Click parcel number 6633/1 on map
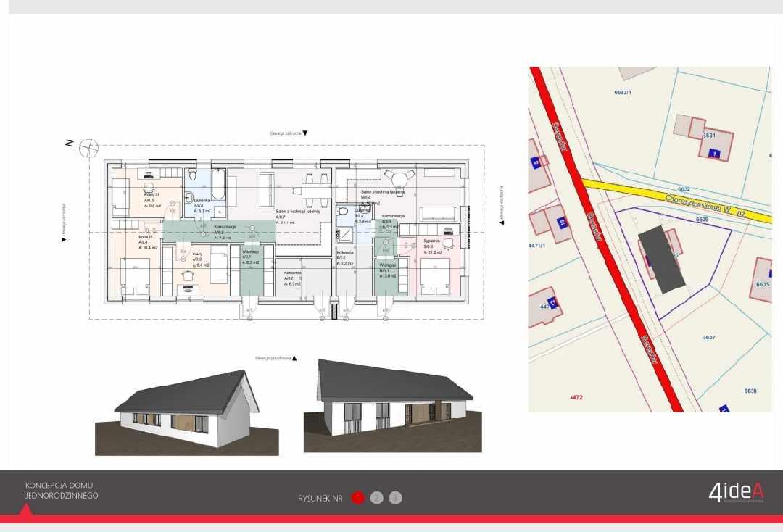Image resolution: width=783 pixels, height=532 pixels. point(622,92)
